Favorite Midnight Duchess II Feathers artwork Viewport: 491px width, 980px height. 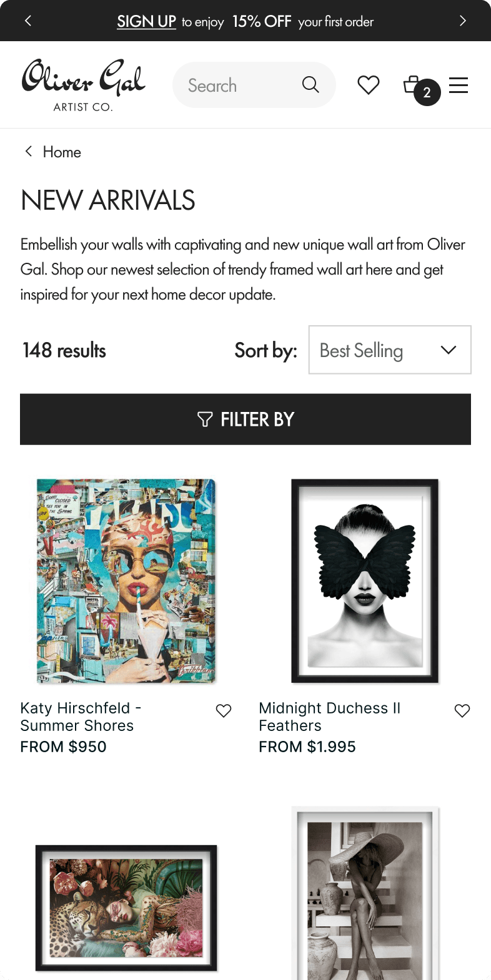coord(462,710)
